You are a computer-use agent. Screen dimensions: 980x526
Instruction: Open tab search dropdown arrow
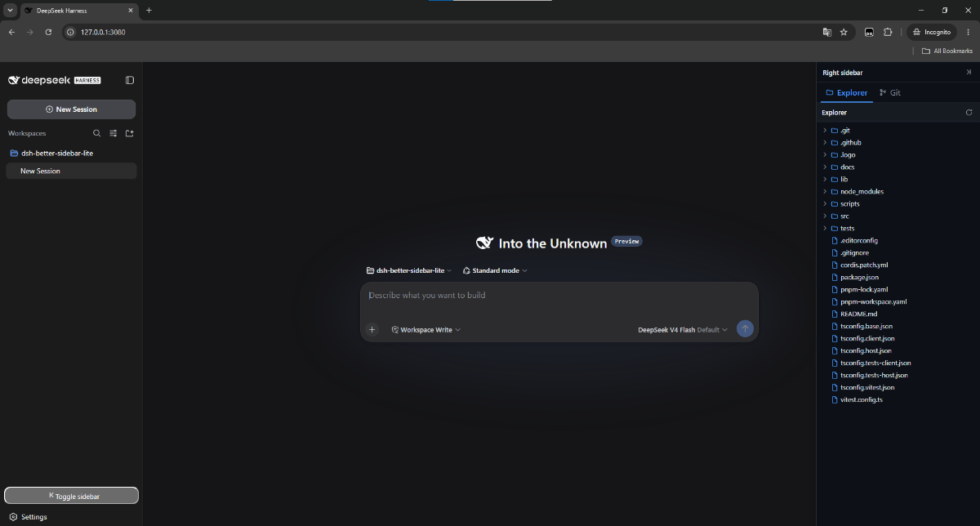click(10, 11)
